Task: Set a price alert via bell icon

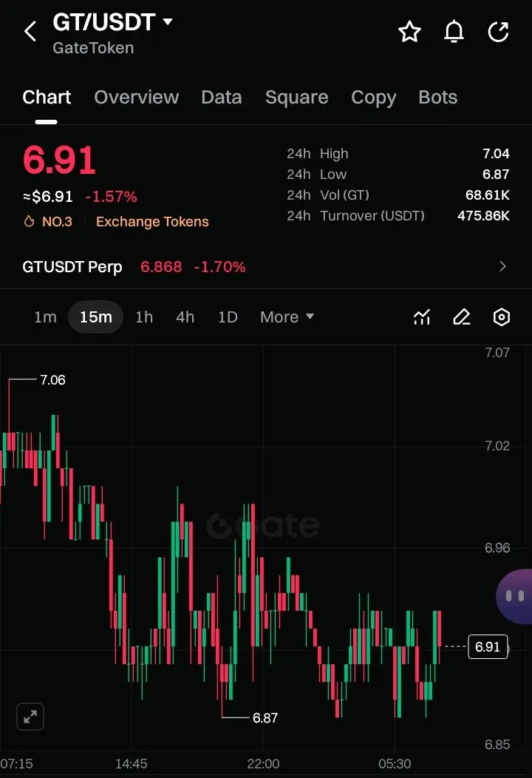Action: coord(454,32)
